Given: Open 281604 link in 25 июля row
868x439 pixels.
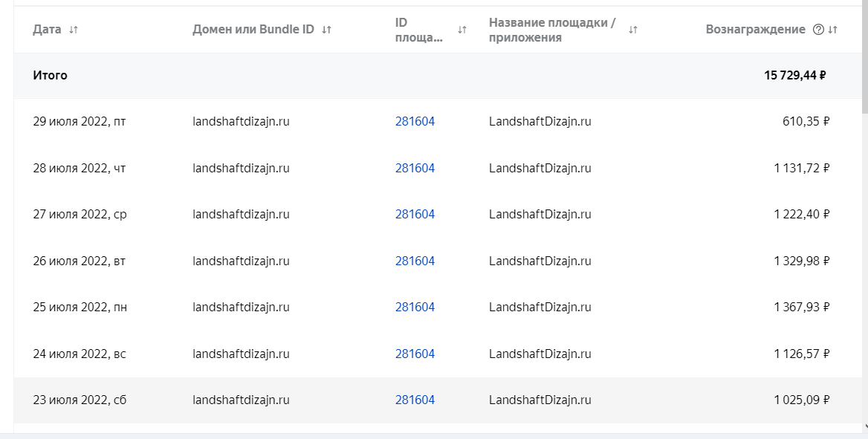Looking at the screenshot, I should click(x=415, y=307).
